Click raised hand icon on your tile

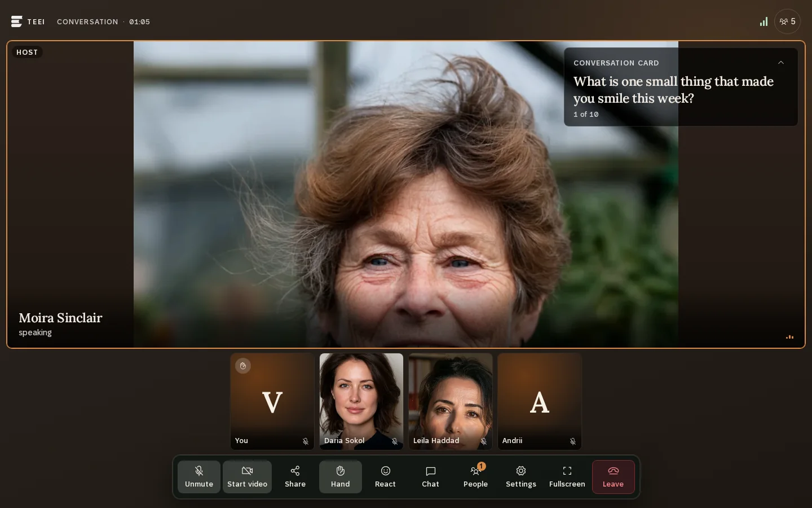pyautogui.click(x=243, y=366)
